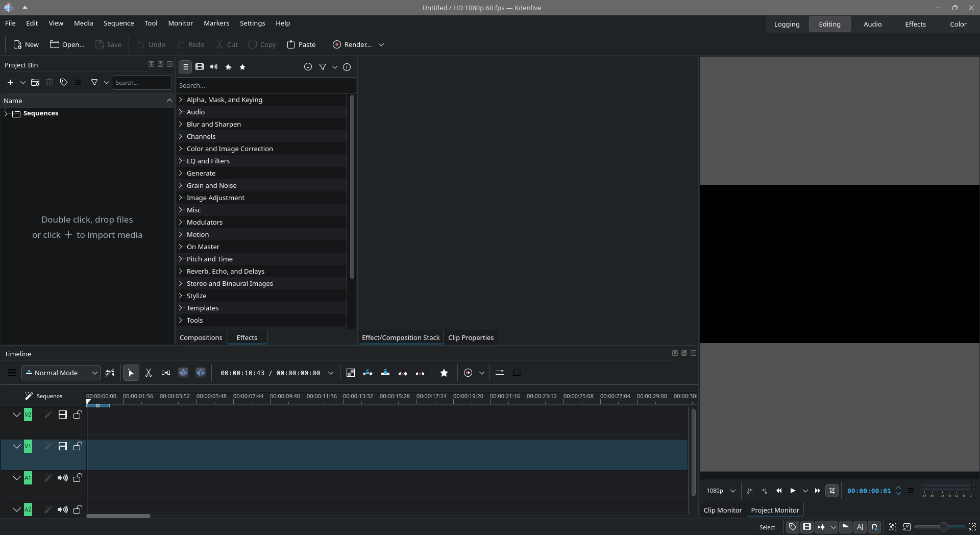Toggle lock on track V2
980x535 pixels.
pos(78,415)
